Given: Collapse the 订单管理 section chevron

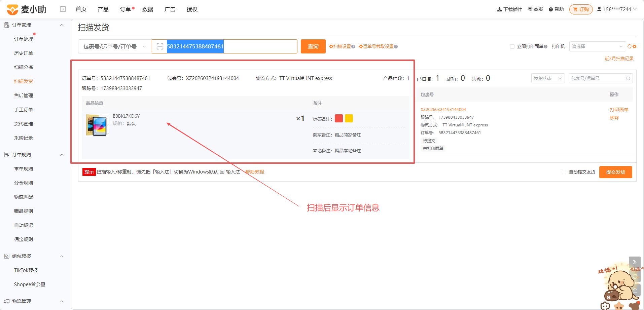Looking at the screenshot, I should pos(62,25).
